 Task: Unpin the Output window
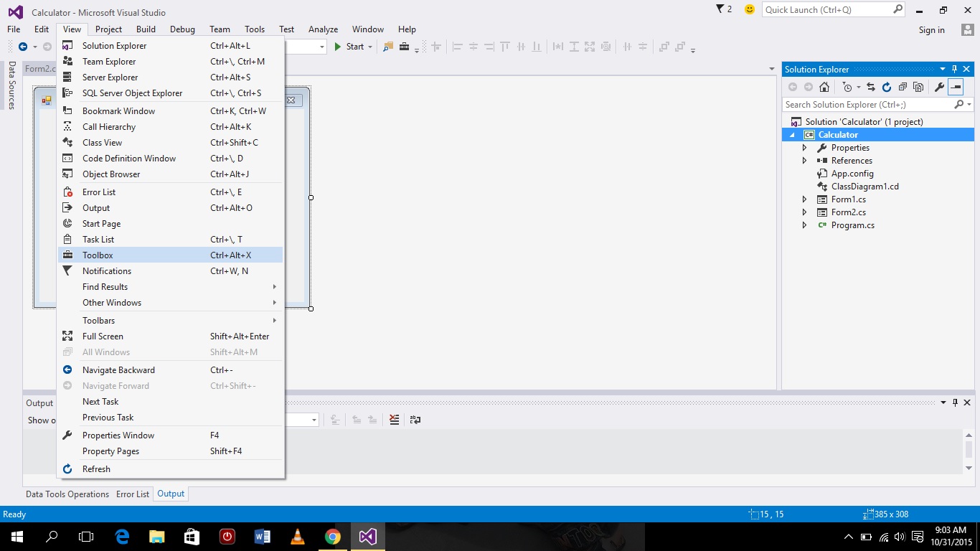click(x=954, y=402)
